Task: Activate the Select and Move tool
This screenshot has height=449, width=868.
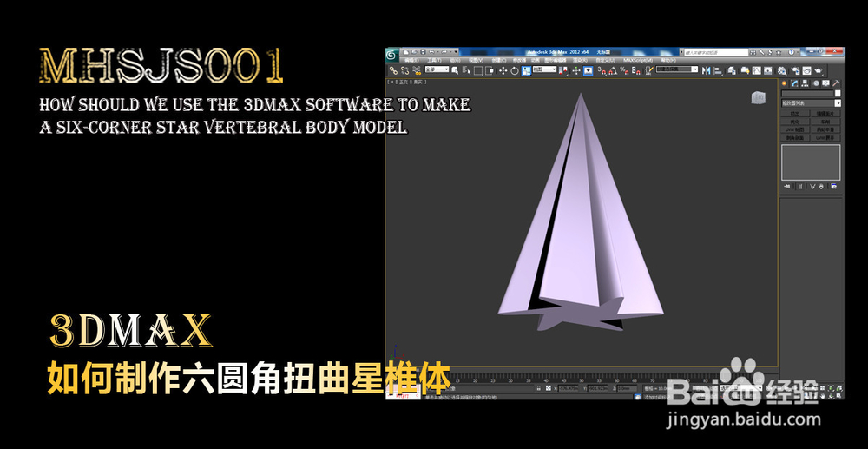Action: (503, 70)
